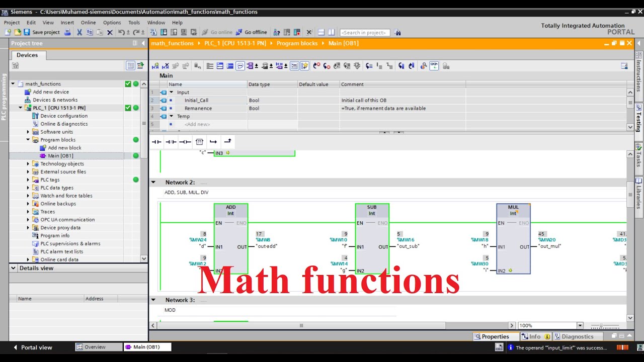644x362 pixels.
Task: Open the Project menu
Action: [12, 23]
